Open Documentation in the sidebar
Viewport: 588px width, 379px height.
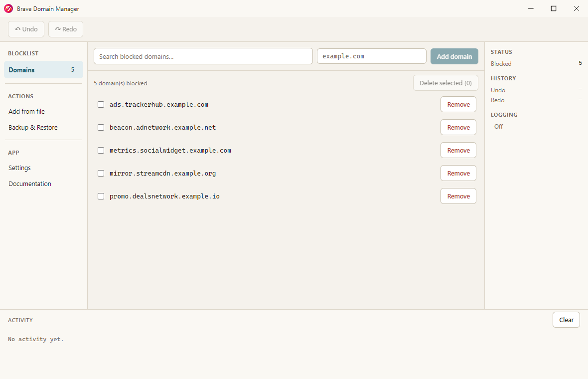(30, 184)
